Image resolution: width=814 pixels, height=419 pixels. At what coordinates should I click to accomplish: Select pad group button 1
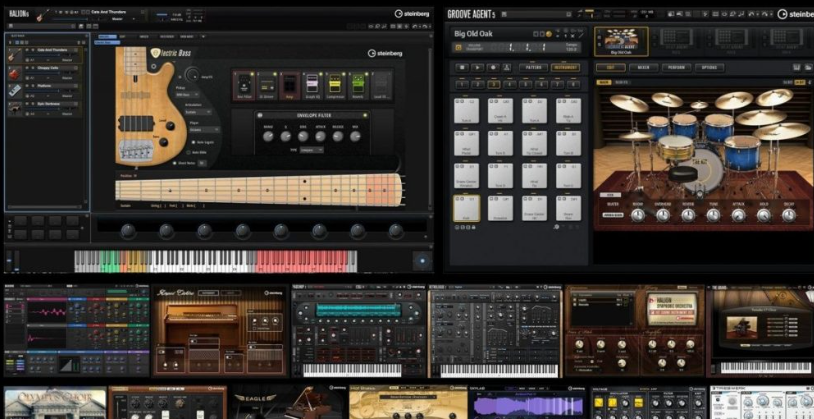pyautogui.click(x=462, y=84)
